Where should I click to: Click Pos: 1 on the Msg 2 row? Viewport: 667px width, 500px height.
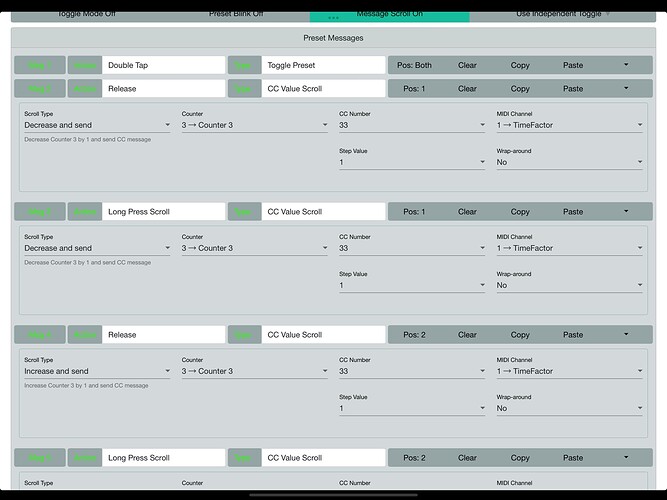coord(414,89)
